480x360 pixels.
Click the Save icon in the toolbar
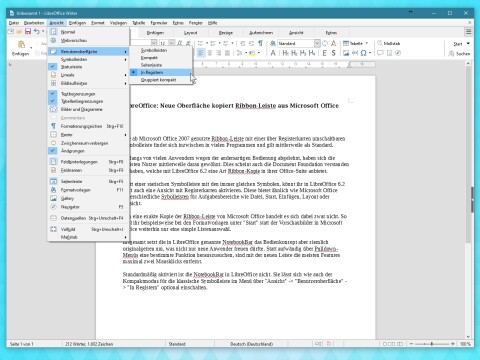tap(28, 32)
